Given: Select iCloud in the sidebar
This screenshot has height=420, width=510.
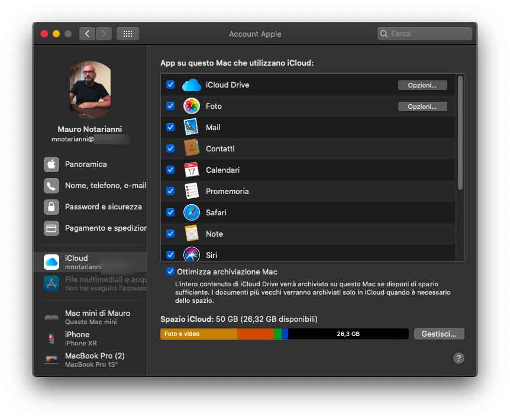Looking at the screenshot, I should point(91,262).
